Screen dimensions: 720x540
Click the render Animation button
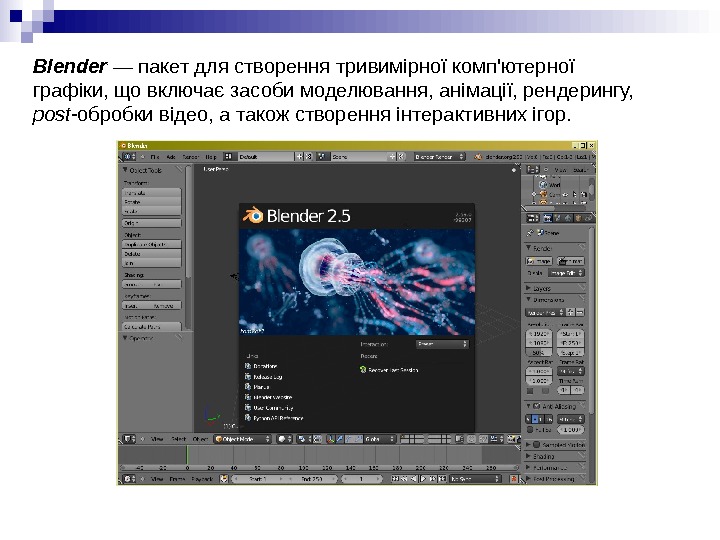[x=570, y=261]
